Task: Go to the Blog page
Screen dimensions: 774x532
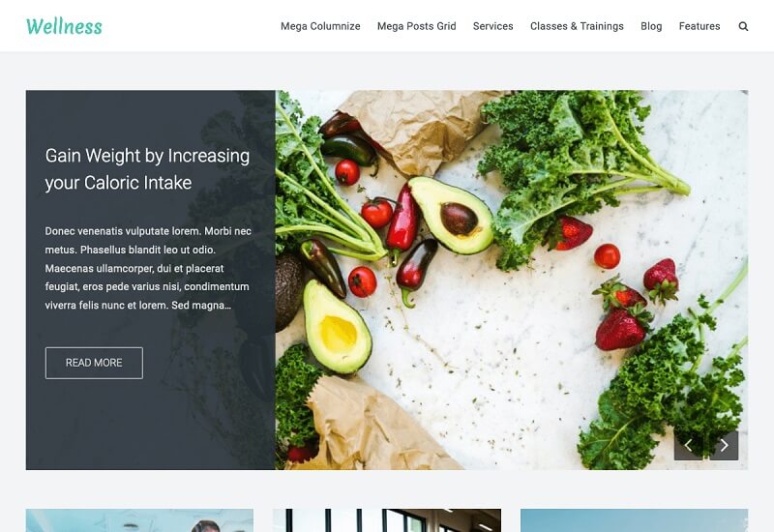Action: 651,26
